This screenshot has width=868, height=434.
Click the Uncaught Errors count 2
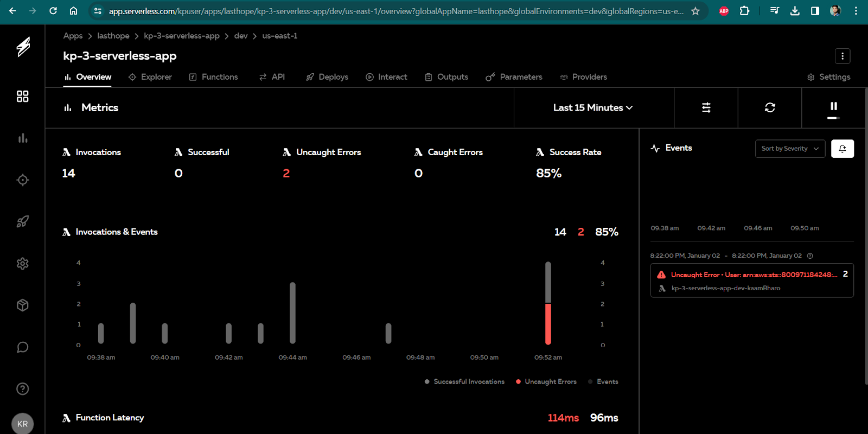tap(286, 174)
